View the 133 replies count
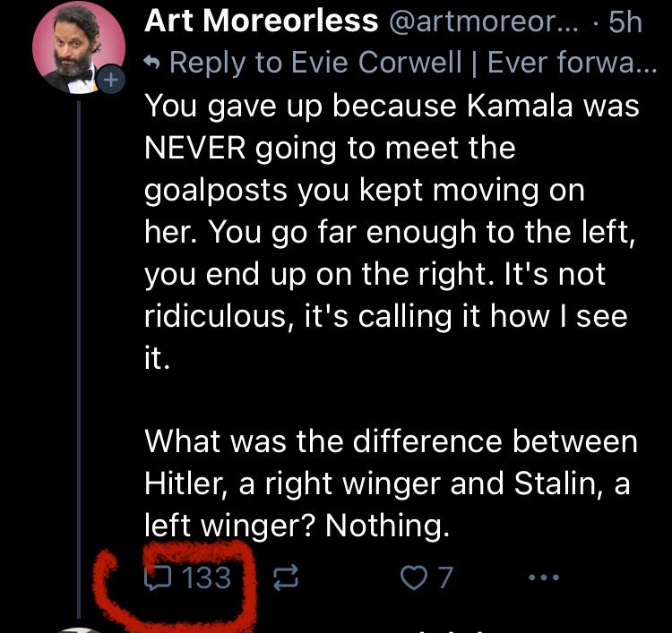 (x=206, y=578)
